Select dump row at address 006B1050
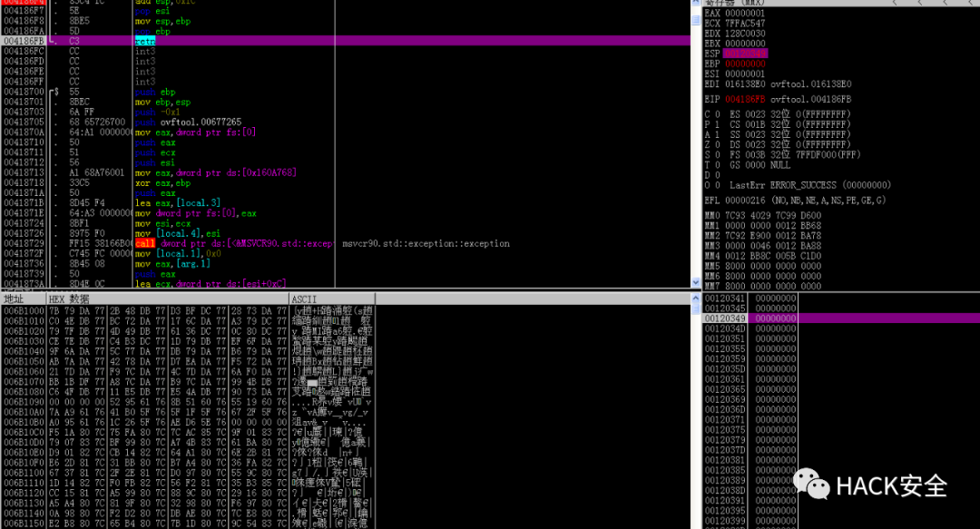The image size is (980, 529). [188, 361]
